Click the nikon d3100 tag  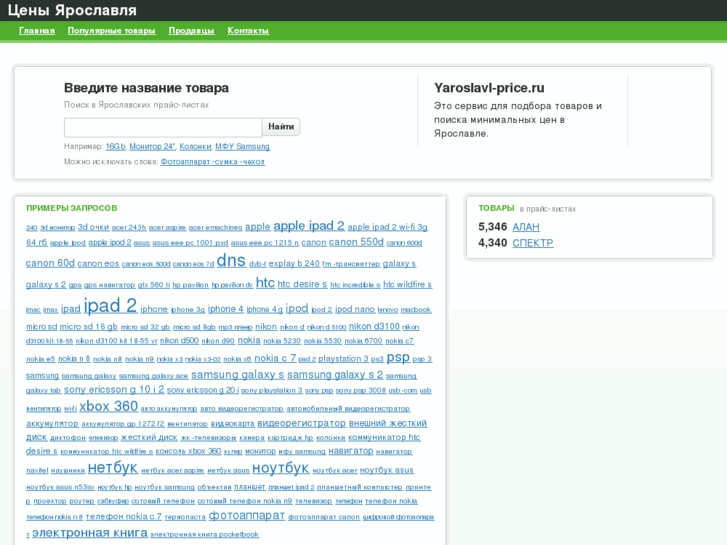coord(374,327)
